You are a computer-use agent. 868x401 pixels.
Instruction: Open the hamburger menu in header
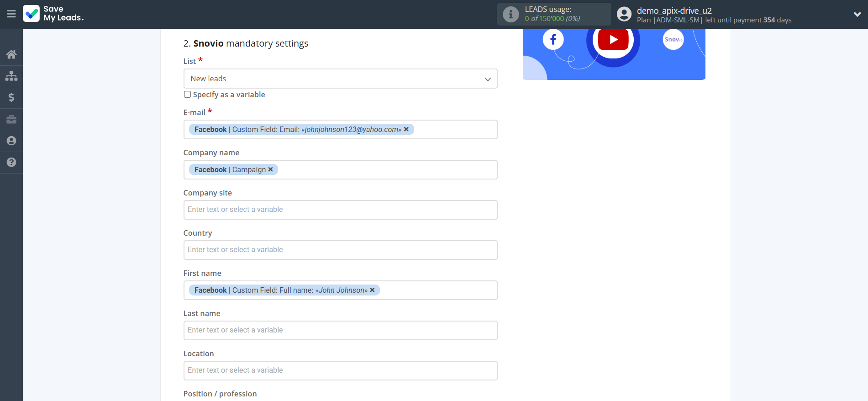coord(11,14)
